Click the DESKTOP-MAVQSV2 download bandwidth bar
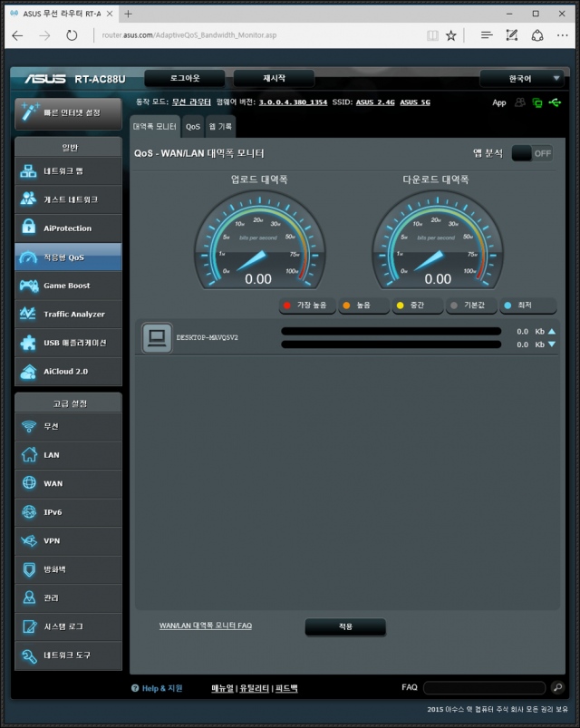 [x=391, y=344]
